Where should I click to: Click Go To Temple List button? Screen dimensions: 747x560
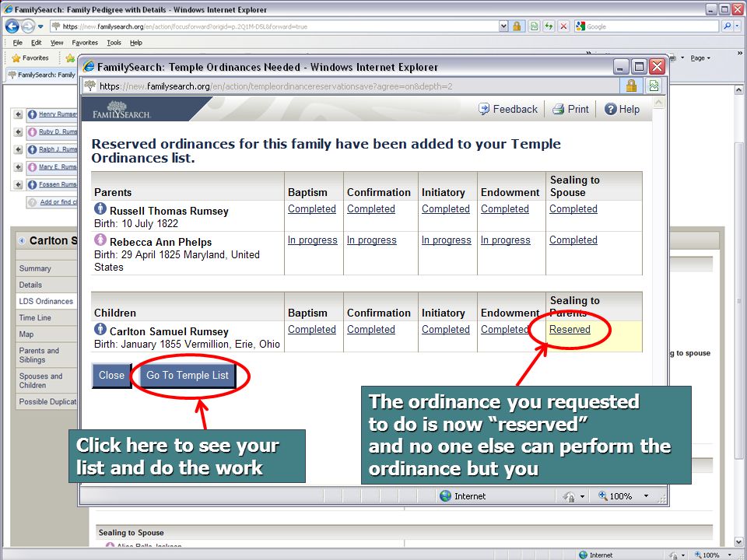pos(188,375)
